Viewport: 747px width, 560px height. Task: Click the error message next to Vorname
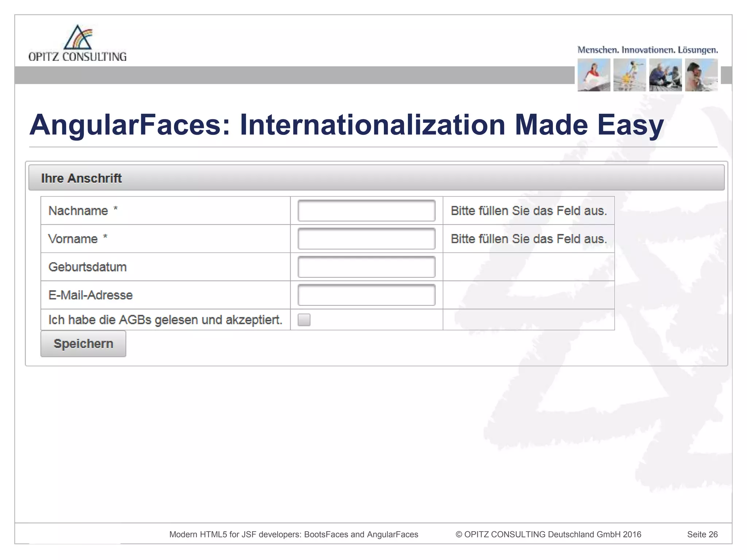click(x=529, y=239)
